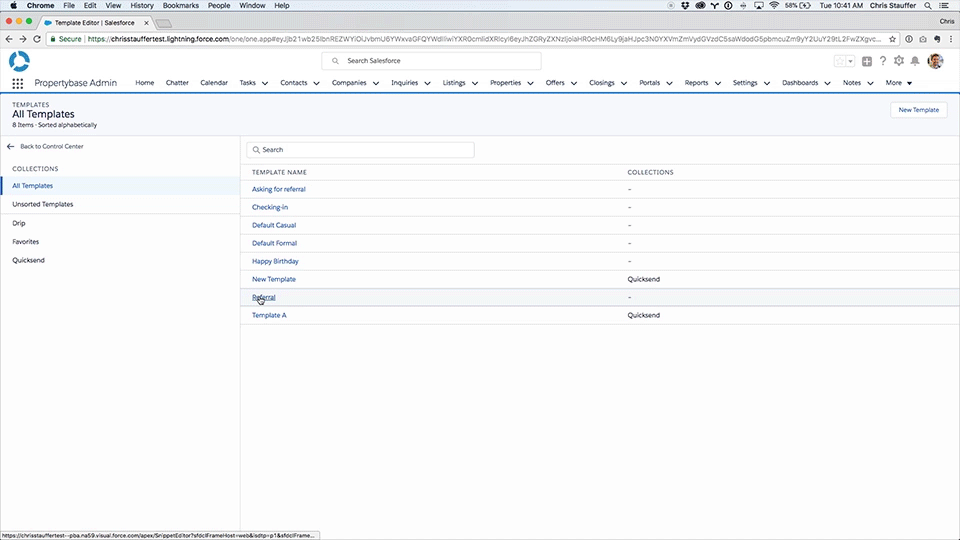Expand the Companies dropdown arrow
Screen dimensions: 960x540
(x=376, y=83)
